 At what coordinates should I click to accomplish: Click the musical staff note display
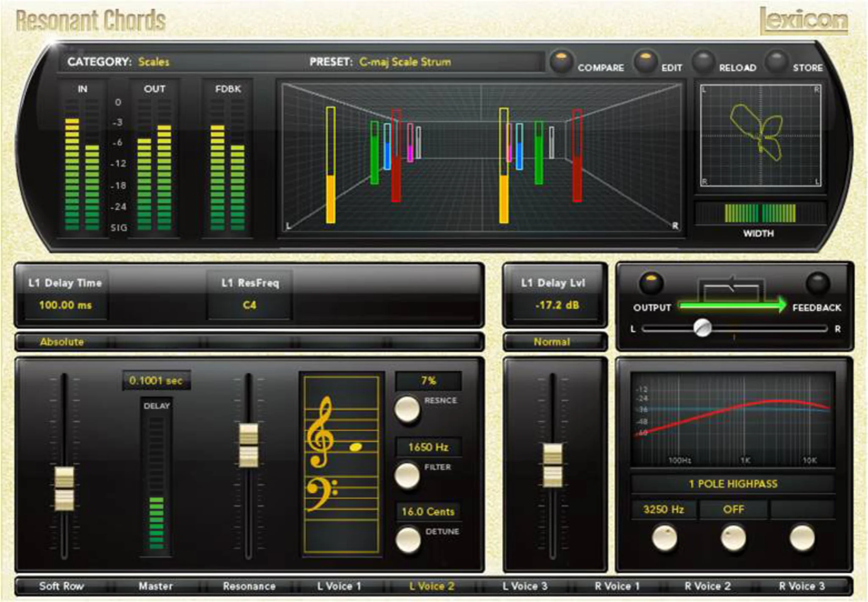point(342,464)
